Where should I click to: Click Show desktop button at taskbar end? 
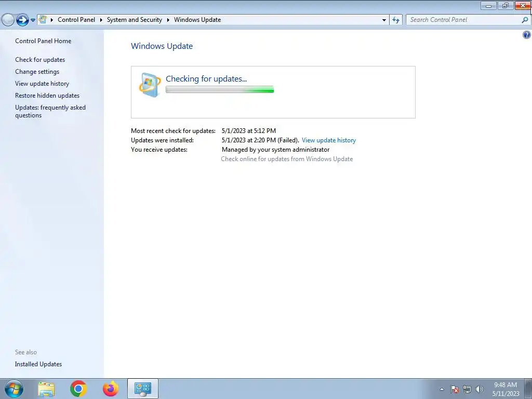(528, 389)
